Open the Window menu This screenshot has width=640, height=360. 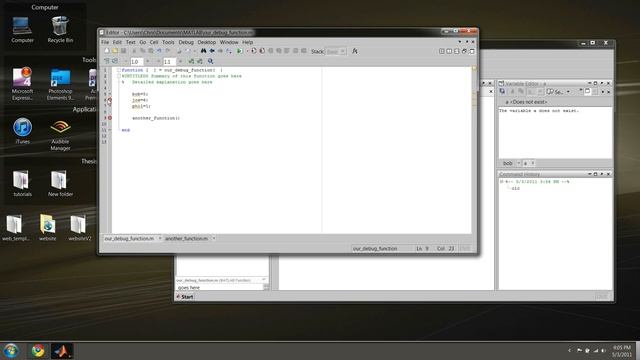(229, 42)
